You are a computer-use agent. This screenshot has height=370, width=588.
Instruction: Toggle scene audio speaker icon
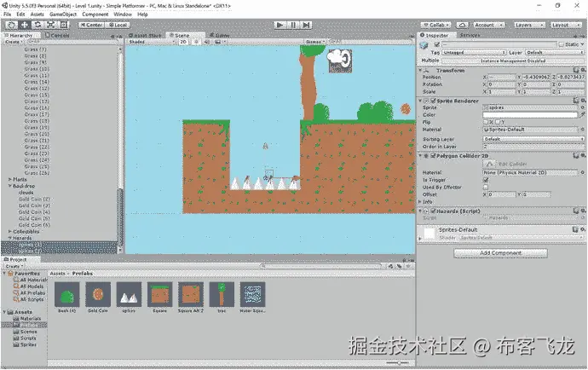[x=207, y=42]
